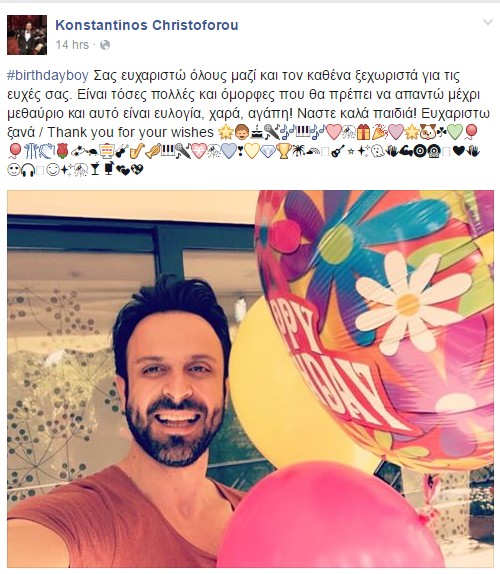Click the party popper emoji

(x=380, y=132)
